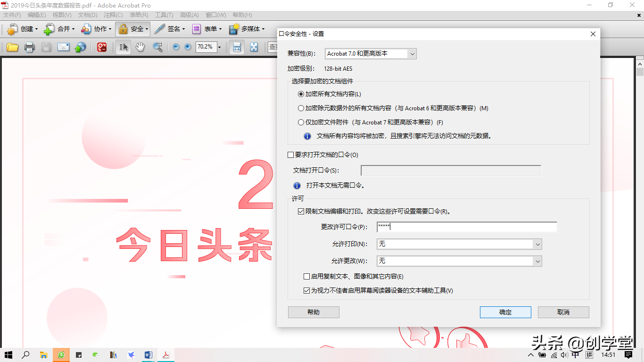The image size is (644, 362).
Task: Open the 编辑(E) menu
Action: (37, 15)
